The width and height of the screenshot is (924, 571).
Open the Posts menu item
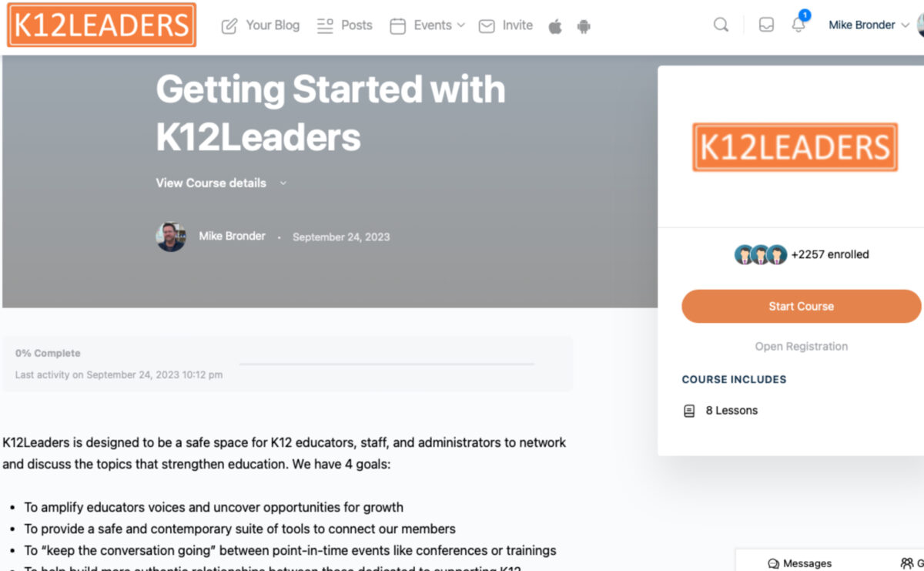345,25
